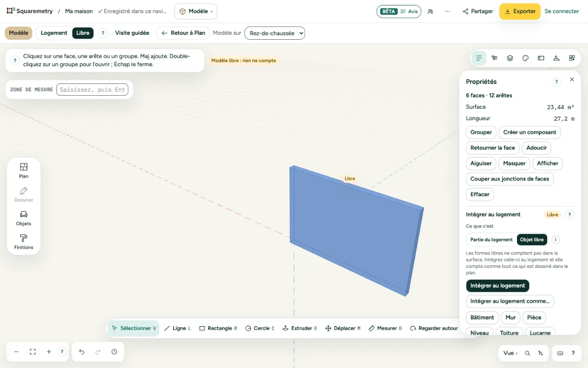The height and width of the screenshot is (368, 588).
Task: Switch mode toggle to Libre
Action: click(83, 33)
